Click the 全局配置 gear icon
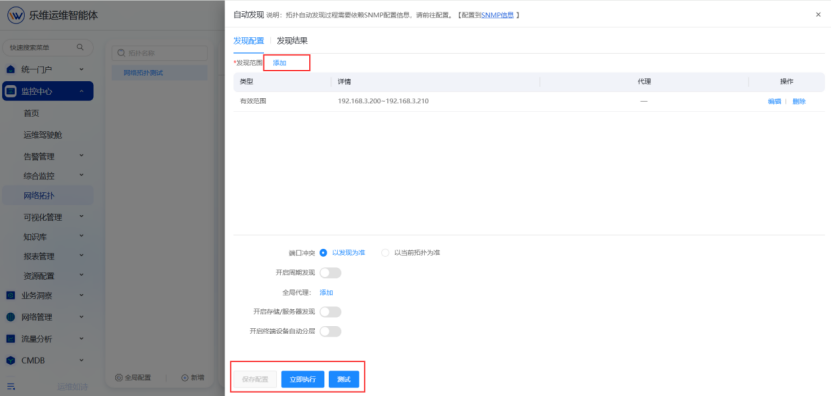Image resolution: width=831 pixels, height=397 pixels. [119, 378]
